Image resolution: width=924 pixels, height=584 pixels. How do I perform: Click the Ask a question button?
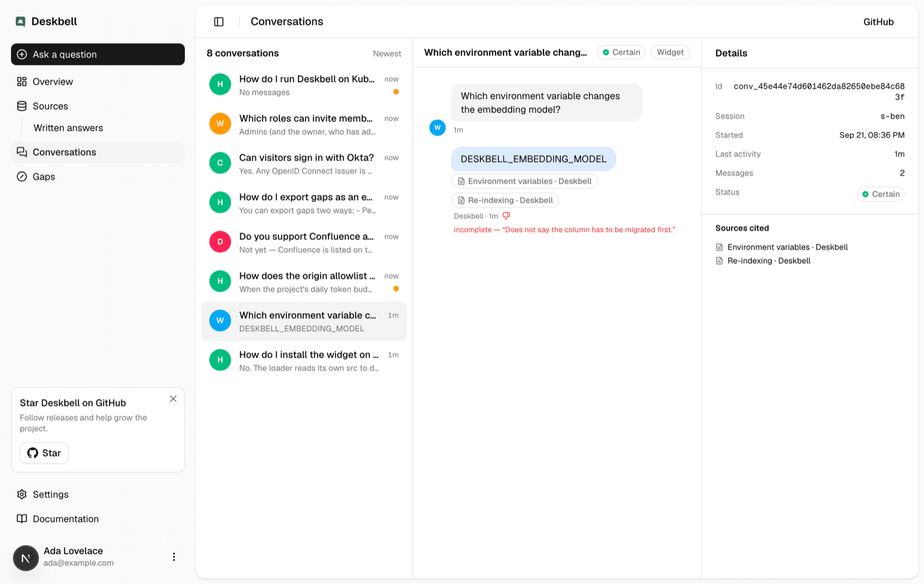pos(98,54)
